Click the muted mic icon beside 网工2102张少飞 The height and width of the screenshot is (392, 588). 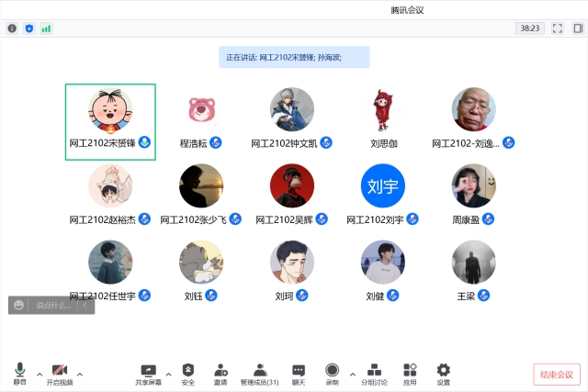[x=235, y=218]
